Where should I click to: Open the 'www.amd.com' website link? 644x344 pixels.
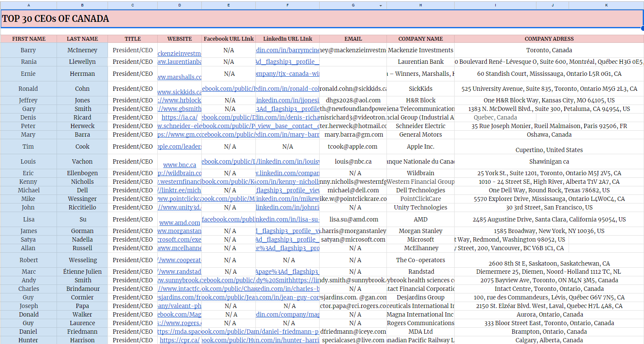point(180,223)
